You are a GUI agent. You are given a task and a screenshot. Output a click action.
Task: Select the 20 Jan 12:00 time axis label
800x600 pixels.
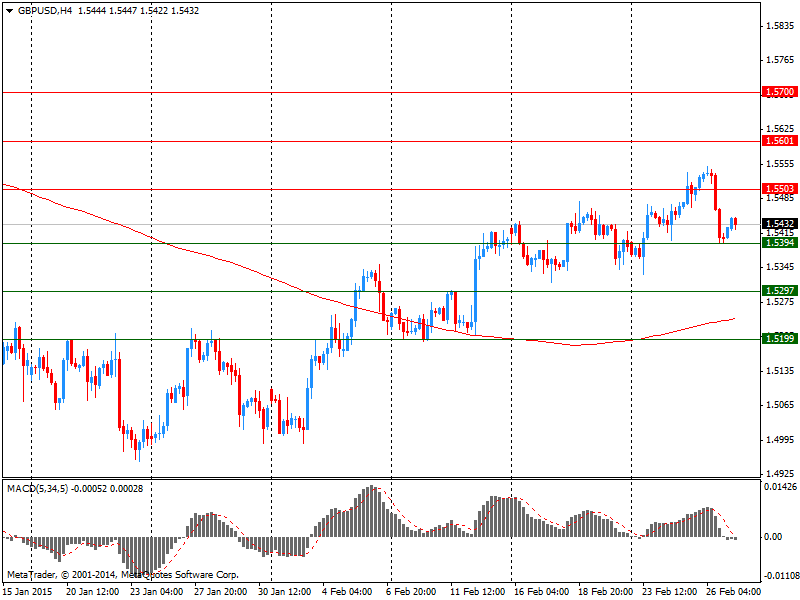point(92,592)
